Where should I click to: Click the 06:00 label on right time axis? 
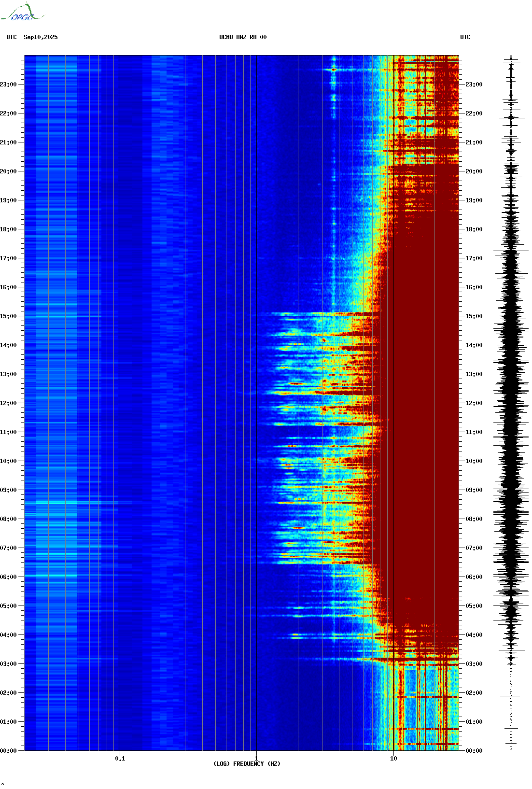[474, 577]
